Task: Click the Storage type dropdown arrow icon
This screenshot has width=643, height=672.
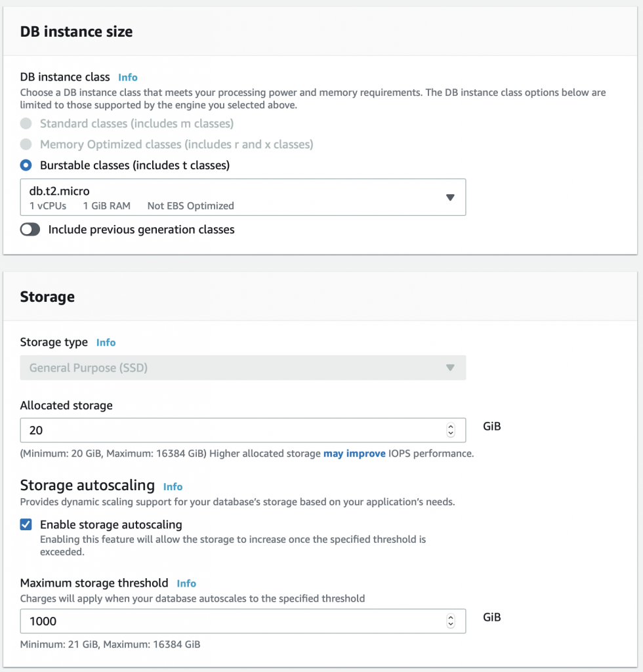Action: (450, 367)
